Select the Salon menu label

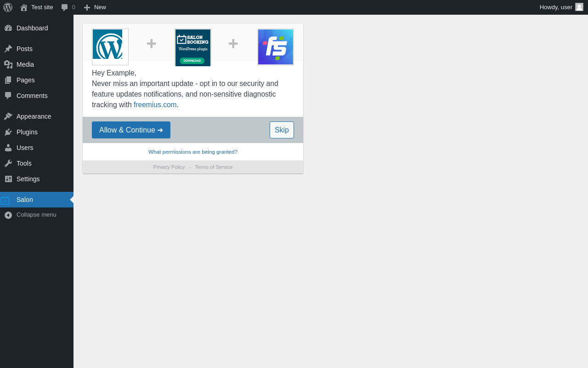click(x=25, y=200)
